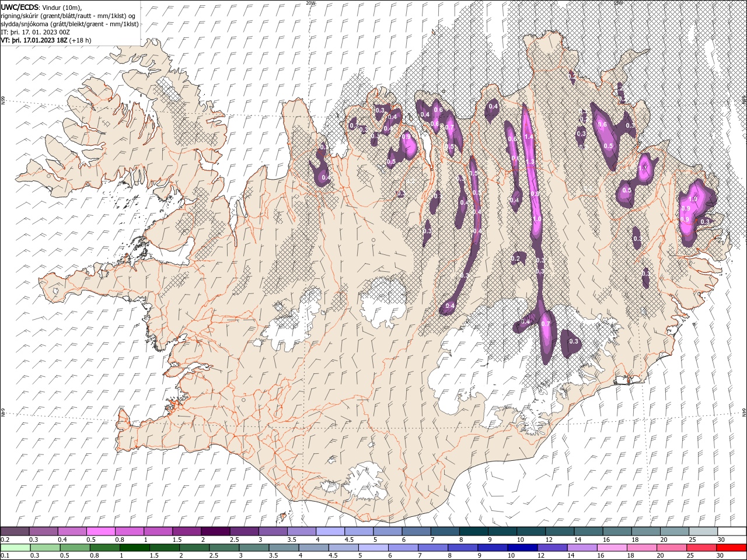Screen dimensions: 747x560
Task: Click the '1.4' snowfall value on the map
Action: click(529, 137)
